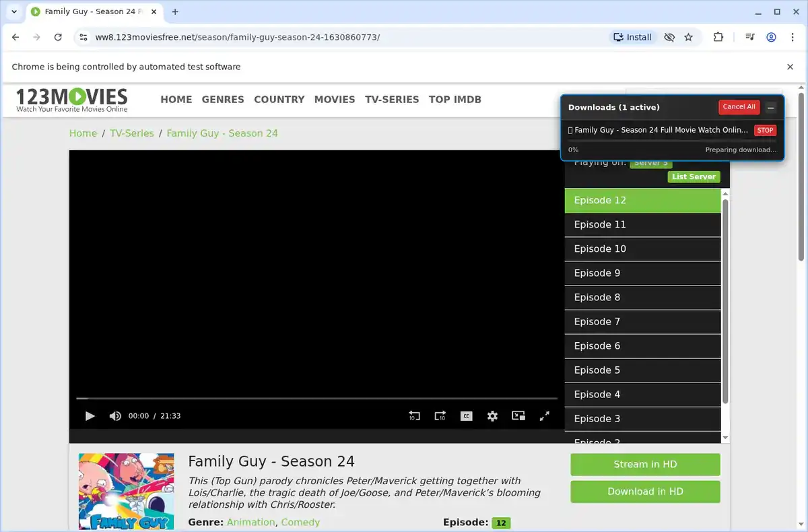Viewport: 808px width, 532px height.
Task: Select Episode 3
Action: (642, 419)
